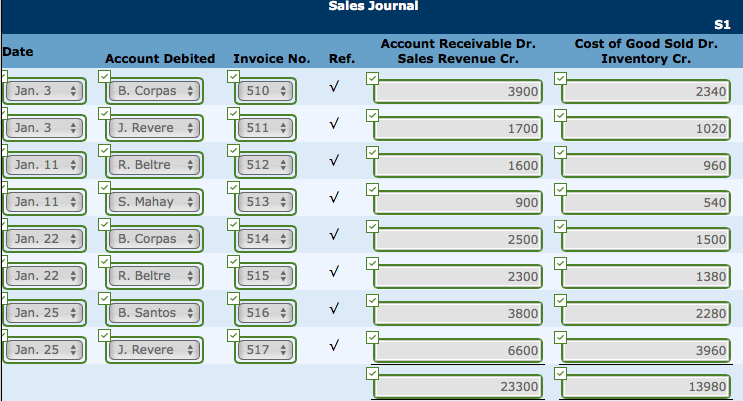Viewport: 743px width, 401px height.
Task: Click the green check icon above the 3800 field
Action: (372, 300)
